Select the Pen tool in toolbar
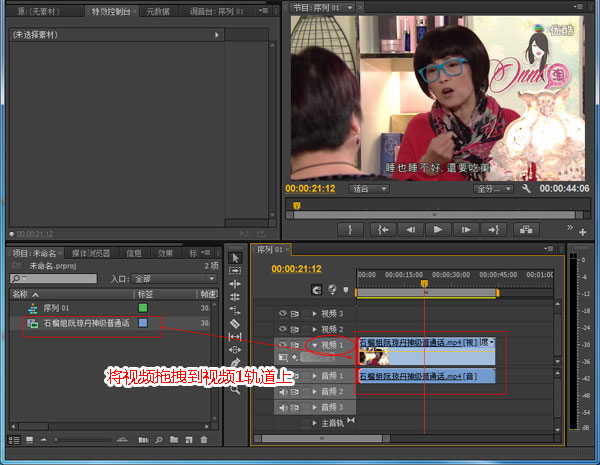Image resolution: width=600 pixels, height=465 pixels. [x=235, y=362]
